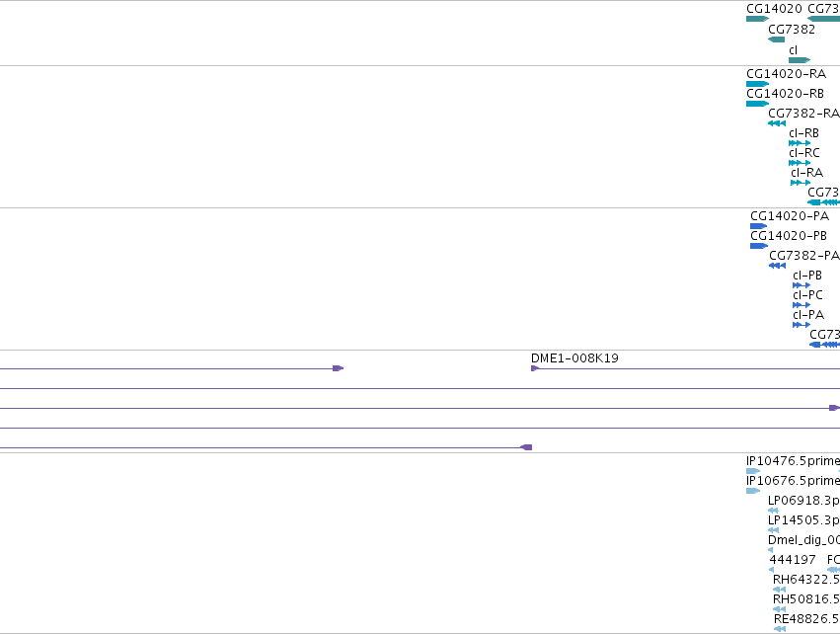The image size is (840, 634).
Task: Select the cl-RB transcript label
Action: pos(803,133)
